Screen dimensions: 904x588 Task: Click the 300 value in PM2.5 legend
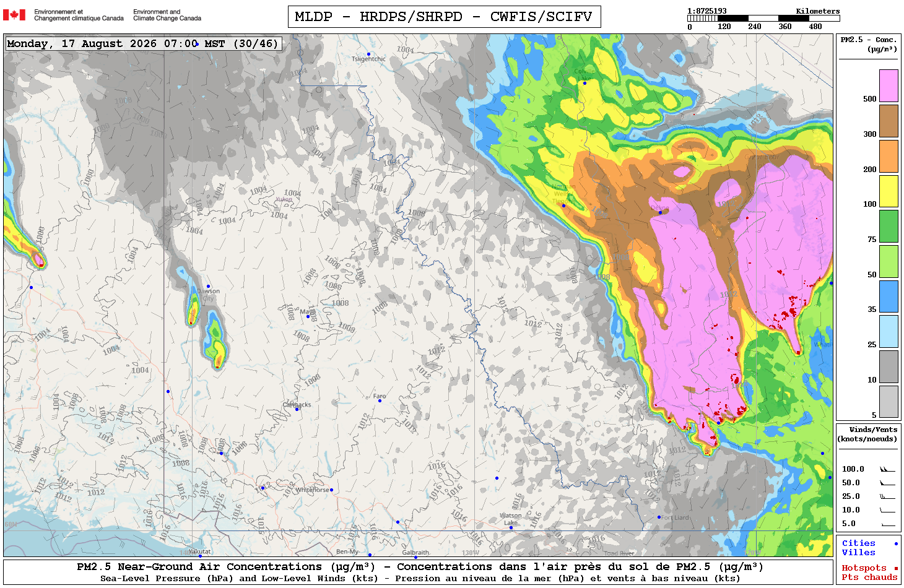coord(869,134)
